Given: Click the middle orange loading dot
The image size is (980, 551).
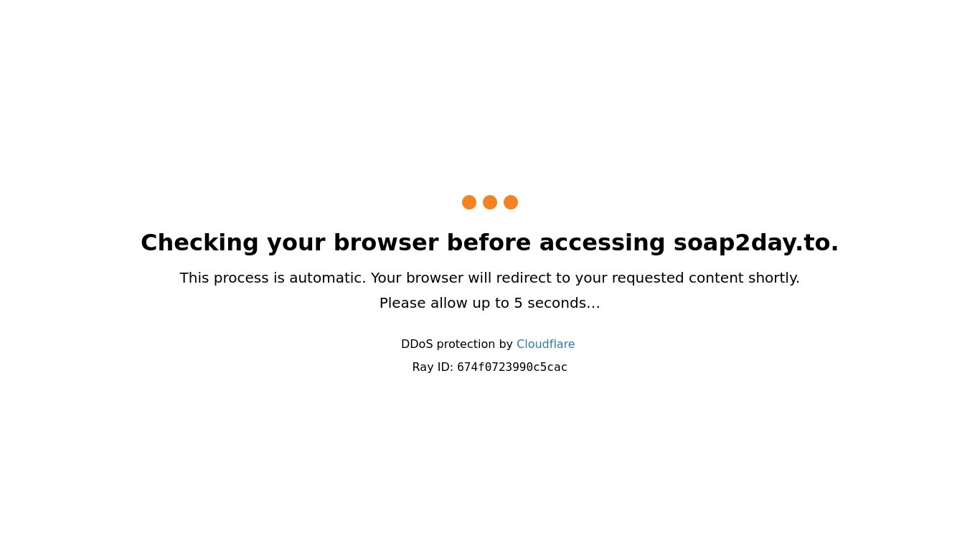Looking at the screenshot, I should (490, 202).
